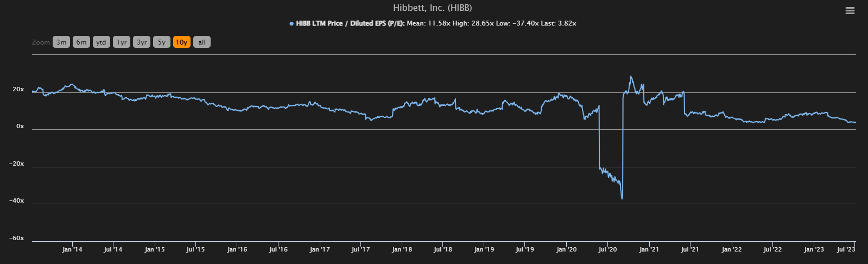868x264 pixels.
Task: Click the Jan '16 x-axis label
Action: pos(237,249)
